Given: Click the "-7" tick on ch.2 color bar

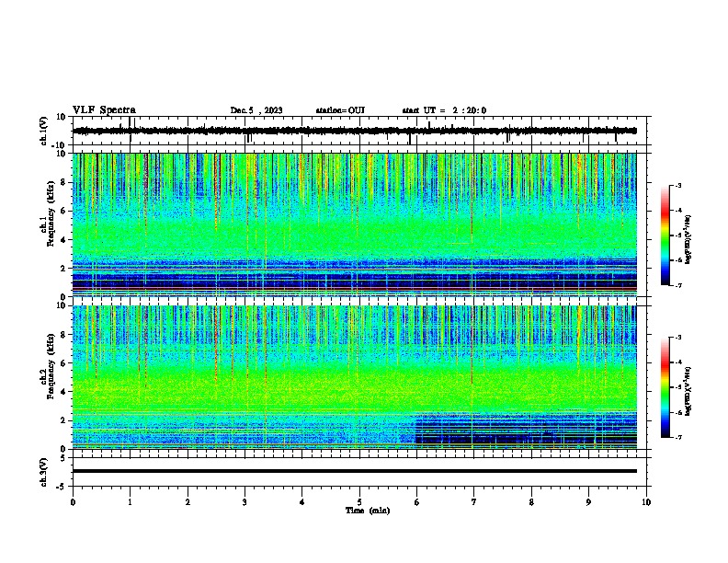Looking at the screenshot, I should click(677, 438).
